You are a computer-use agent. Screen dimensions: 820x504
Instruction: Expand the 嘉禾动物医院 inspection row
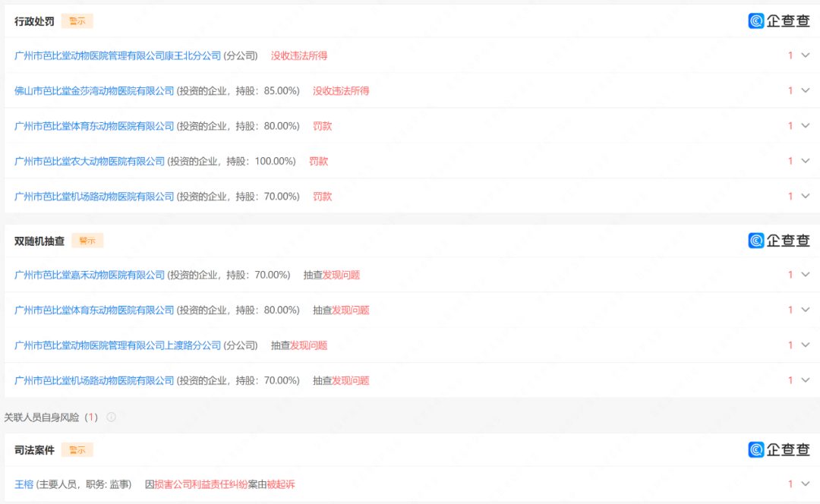pos(806,275)
